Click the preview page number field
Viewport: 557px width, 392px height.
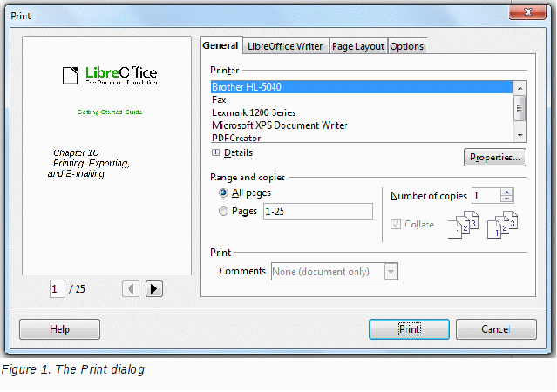pos(58,289)
